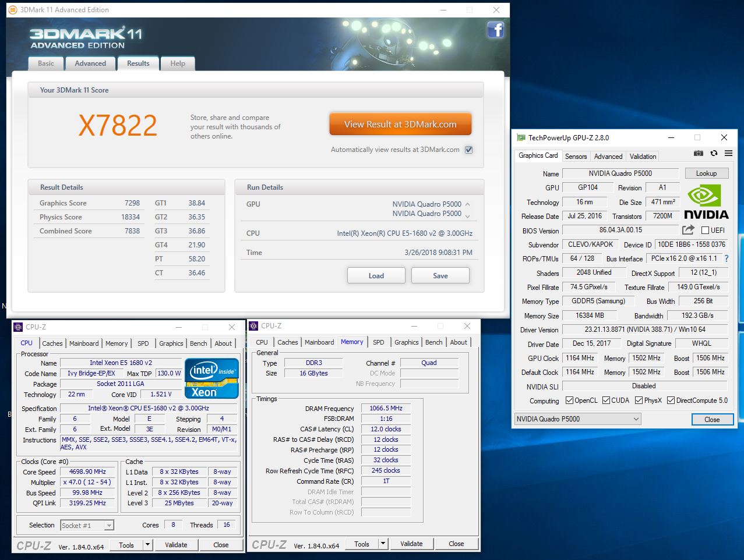Open Advanced tab in GPU-Z
This screenshot has width=744, height=560.
pyautogui.click(x=608, y=157)
